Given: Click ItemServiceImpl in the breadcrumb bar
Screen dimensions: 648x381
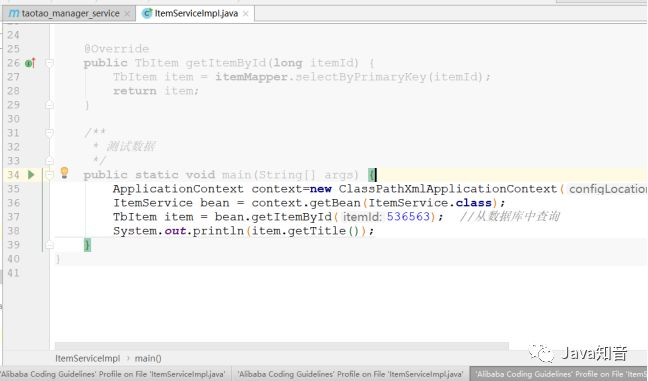Looking at the screenshot, I should pos(87,358).
